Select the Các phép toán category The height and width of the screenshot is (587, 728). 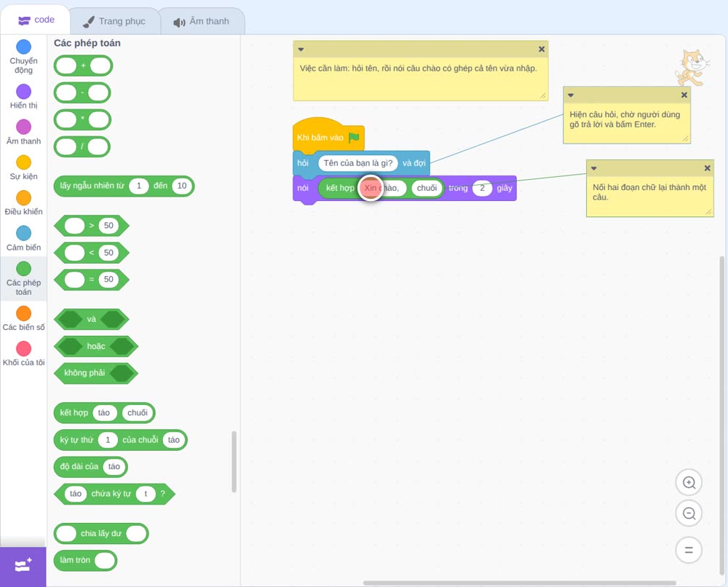(23, 278)
